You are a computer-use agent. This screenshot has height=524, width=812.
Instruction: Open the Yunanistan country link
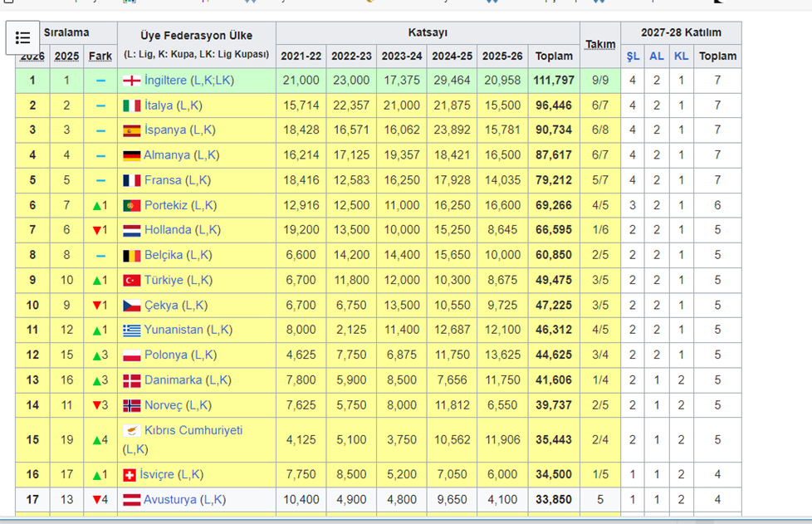point(174,330)
